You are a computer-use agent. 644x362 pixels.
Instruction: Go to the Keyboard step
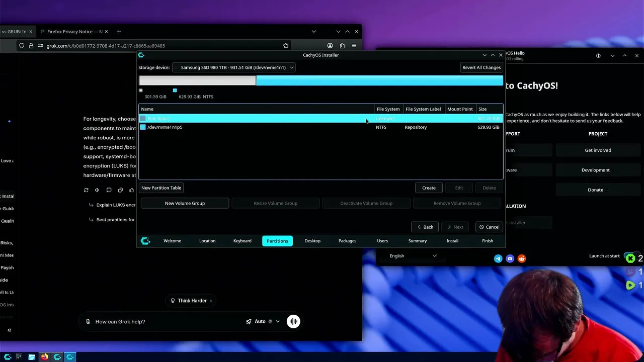[x=243, y=241]
